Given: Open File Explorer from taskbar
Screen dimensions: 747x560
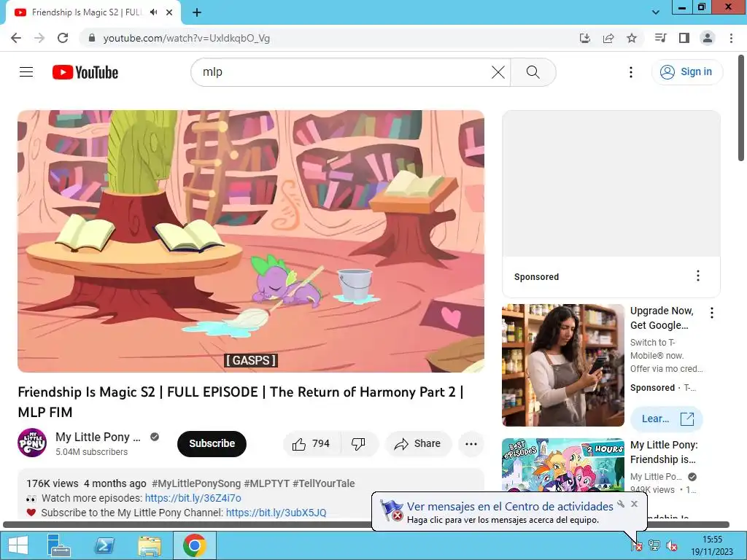Looking at the screenshot, I should 150,545.
